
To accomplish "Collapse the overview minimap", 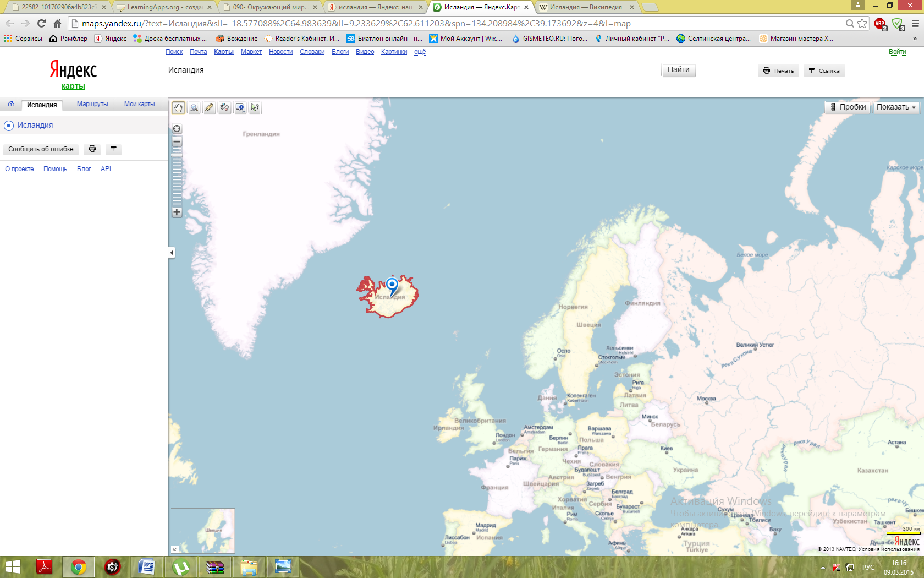I will click(x=175, y=549).
